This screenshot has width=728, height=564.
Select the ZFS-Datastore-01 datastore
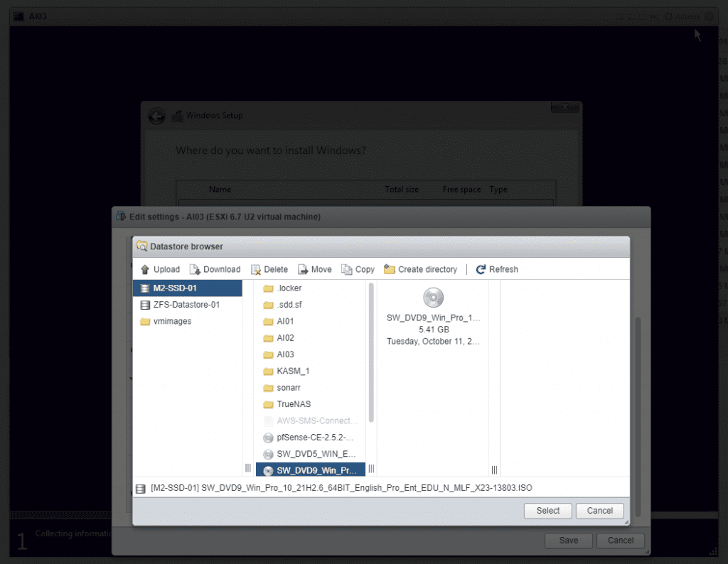[x=188, y=305]
